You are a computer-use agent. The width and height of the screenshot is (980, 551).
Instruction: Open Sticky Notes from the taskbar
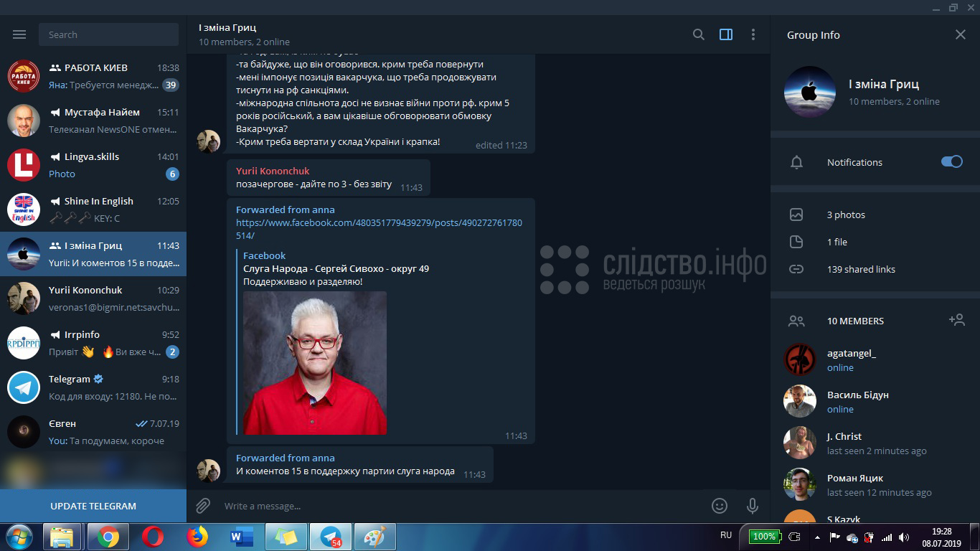(286, 537)
